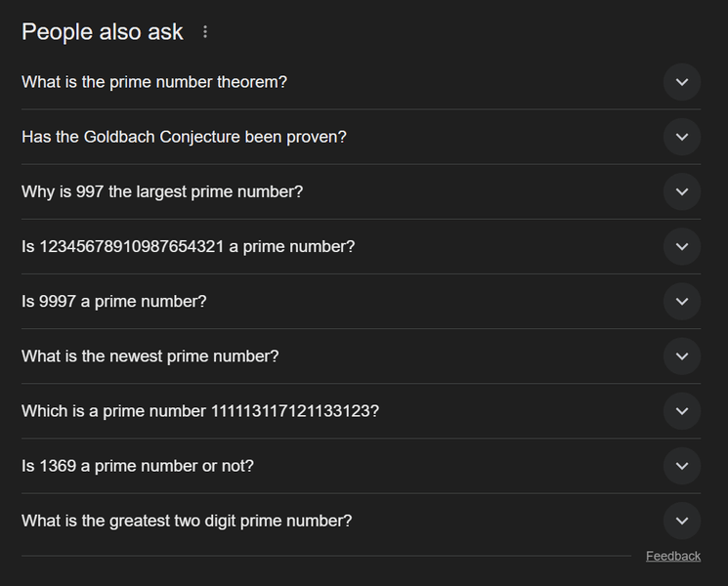Click the Feedback link
728x586 pixels.
click(x=673, y=556)
